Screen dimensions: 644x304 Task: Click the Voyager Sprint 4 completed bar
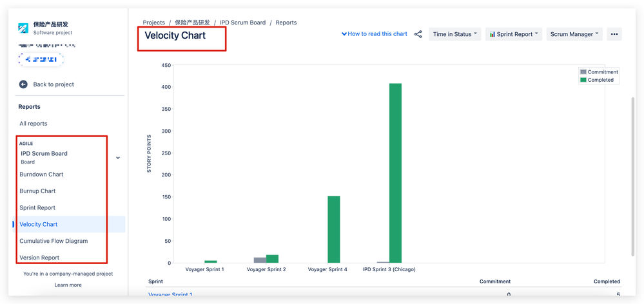[x=334, y=229]
